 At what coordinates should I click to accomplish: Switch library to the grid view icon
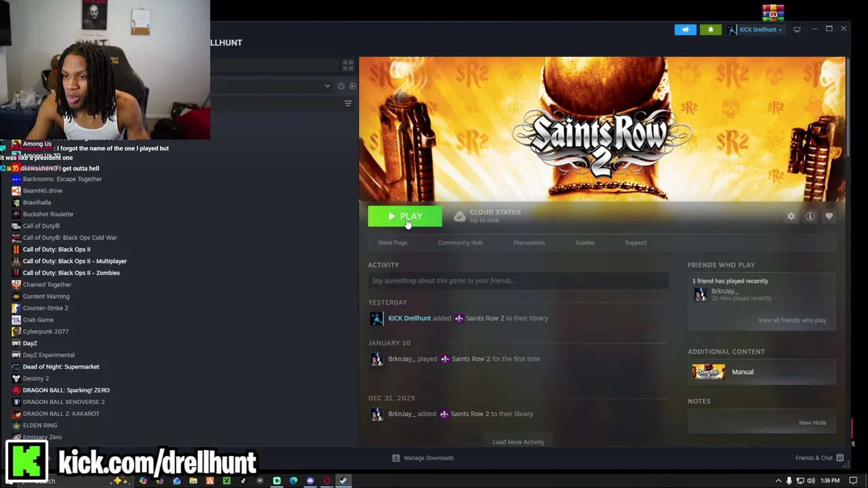[x=348, y=65]
